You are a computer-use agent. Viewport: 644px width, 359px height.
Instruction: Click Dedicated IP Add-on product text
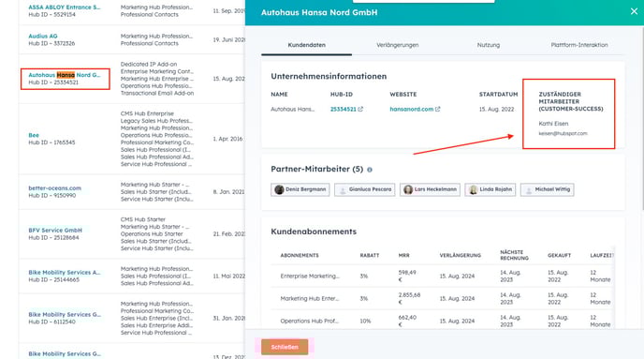pos(149,64)
